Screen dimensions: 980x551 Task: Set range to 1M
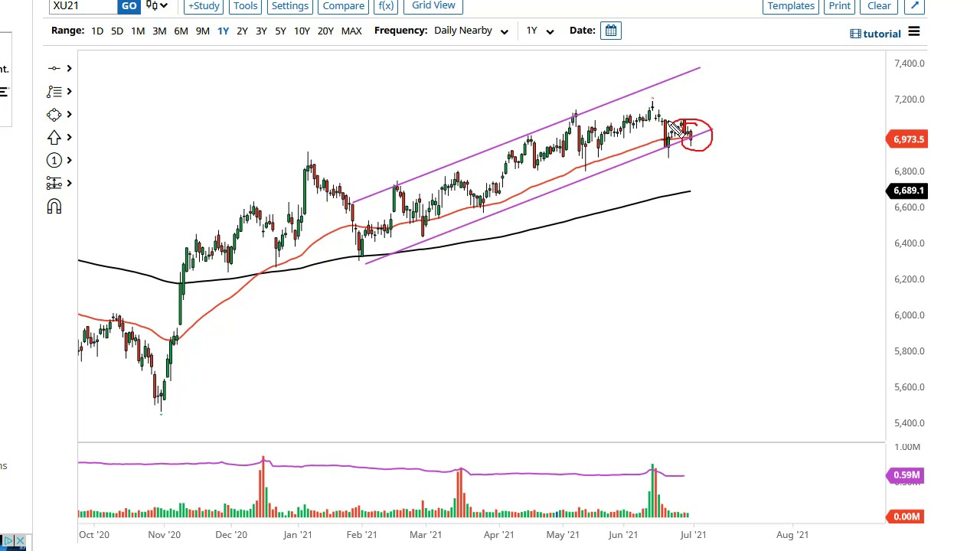click(x=138, y=31)
